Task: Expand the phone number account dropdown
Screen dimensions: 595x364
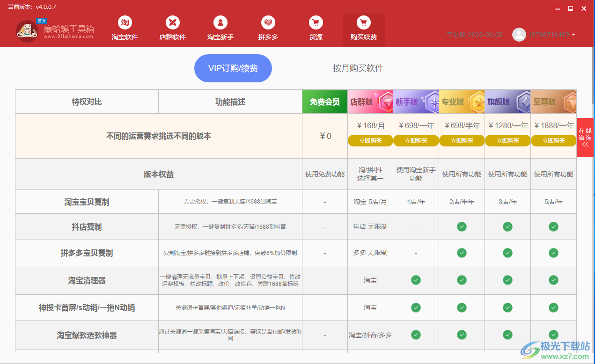Action: pyautogui.click(x=573, y=35)
